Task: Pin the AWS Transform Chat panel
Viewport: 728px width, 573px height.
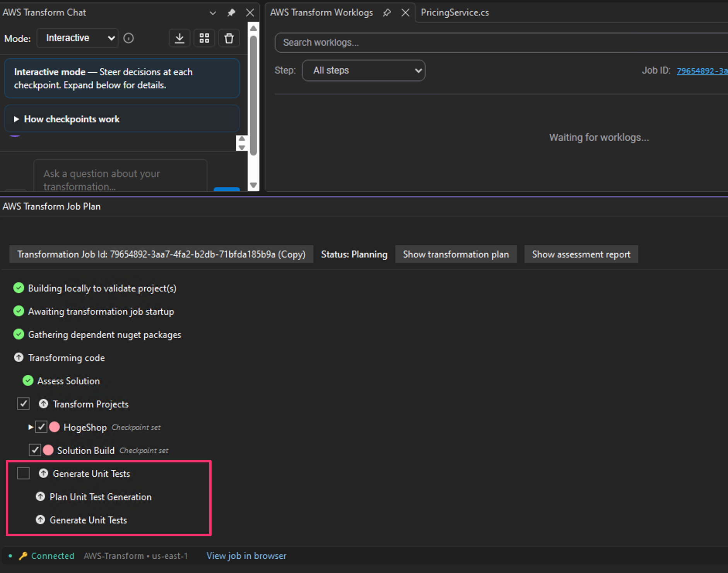Action: (231, 13)
